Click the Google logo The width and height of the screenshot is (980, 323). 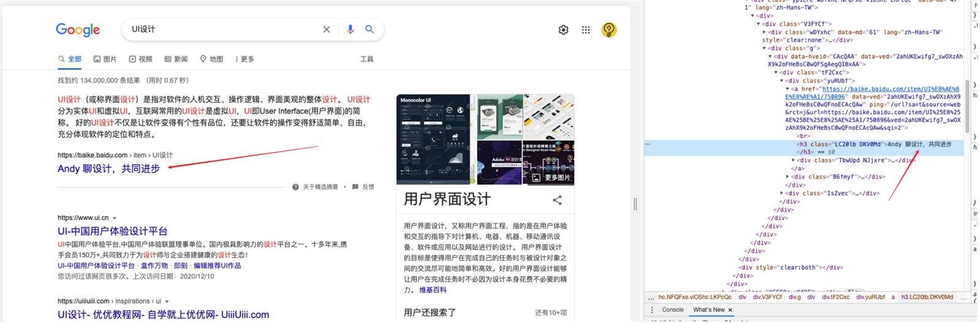[x=78, y=29]
